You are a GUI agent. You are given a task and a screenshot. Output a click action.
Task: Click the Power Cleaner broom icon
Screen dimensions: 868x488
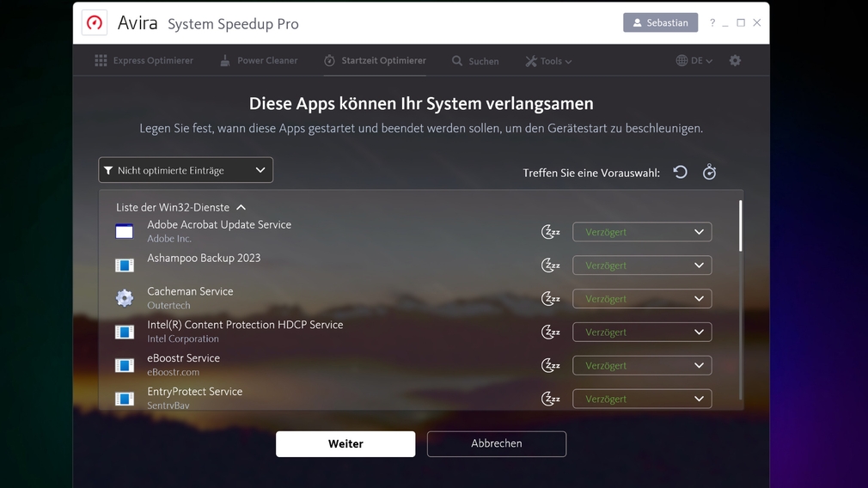[x=225, y=60]
